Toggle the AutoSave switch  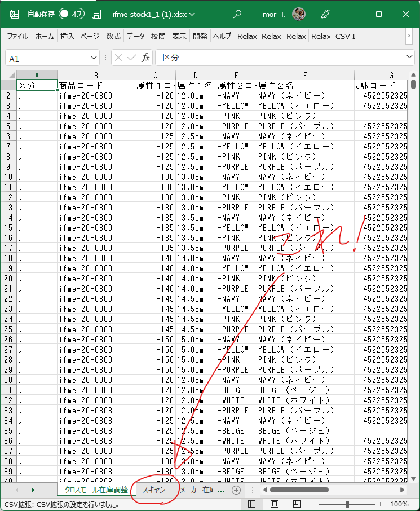pos(71,14)
